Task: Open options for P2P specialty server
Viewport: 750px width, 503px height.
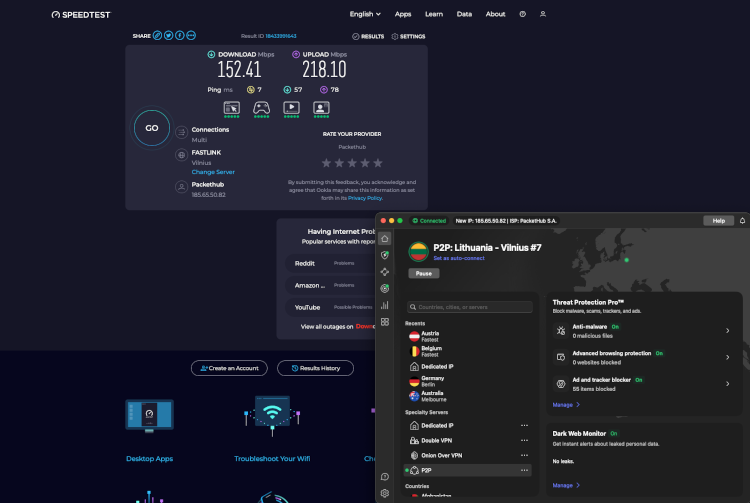Action: click(x=524, y=470)
